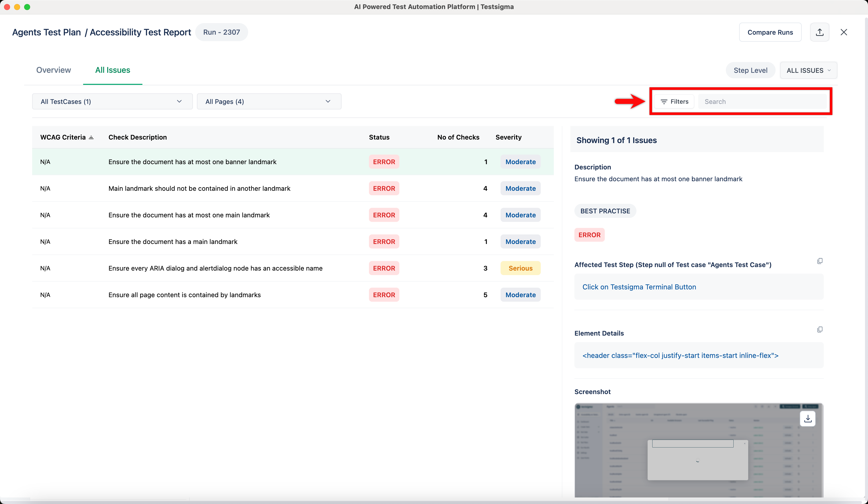Copy the Element Details code
The height and width of the screenshot is (504, 868).
tap(820, 330)
